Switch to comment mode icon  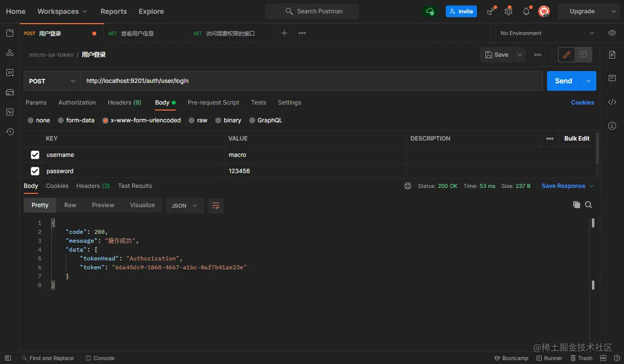pos(583,55)
